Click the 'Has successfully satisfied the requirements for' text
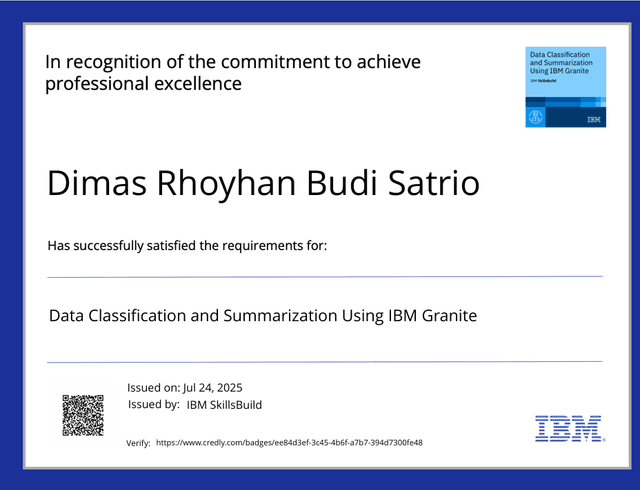 (x=187, y=245)
